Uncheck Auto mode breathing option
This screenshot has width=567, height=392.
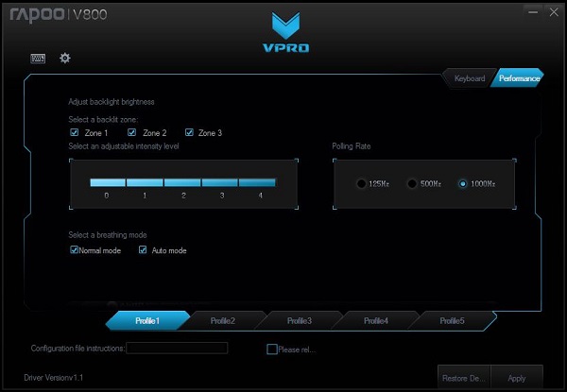pyautogui.click(x=143, y=249)
